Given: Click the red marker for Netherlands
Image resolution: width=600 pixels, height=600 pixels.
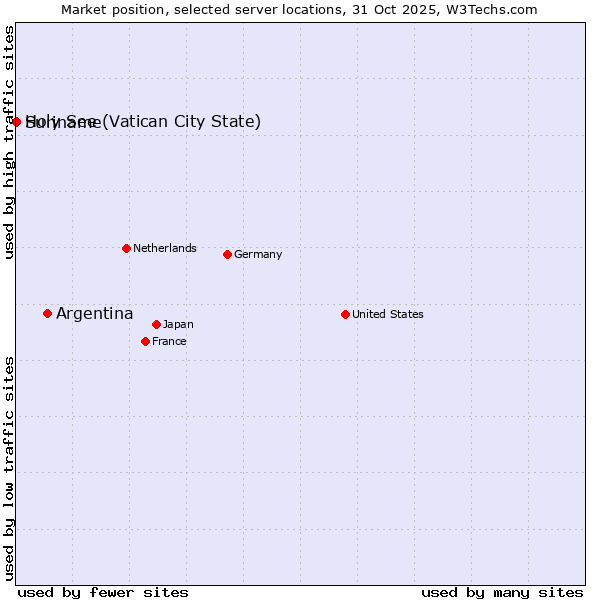Looking at the screenshot, I should click(x=126, y=248).
